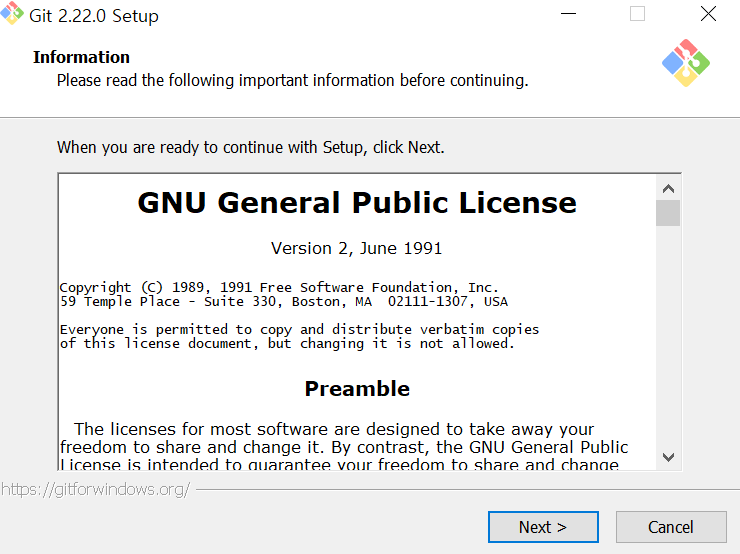Click the disabled maximize button
The height and width of the screenshot is (554, 740).
coord(637,14)
